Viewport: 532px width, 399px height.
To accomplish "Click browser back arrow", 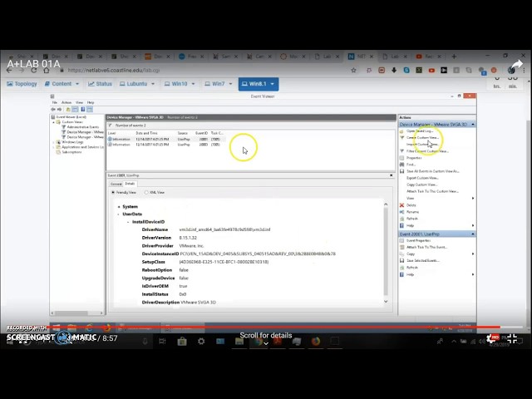I will pyautogui.click(x=9, y=70).
